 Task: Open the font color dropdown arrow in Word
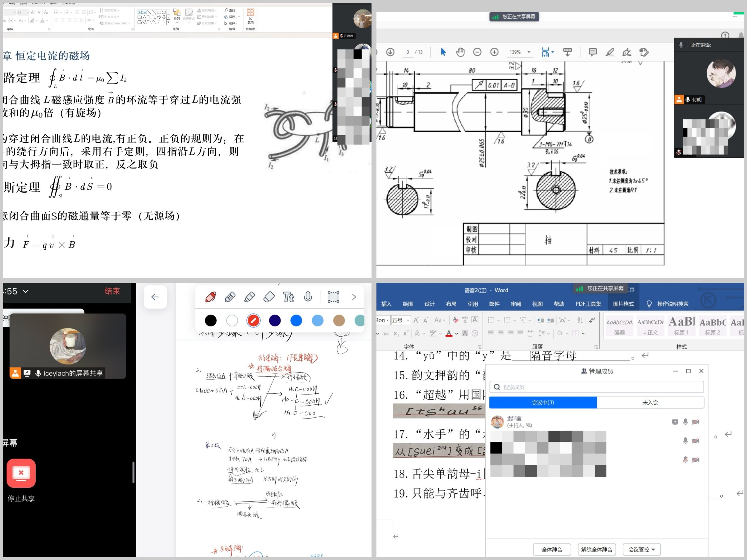(x=457, y=334)
